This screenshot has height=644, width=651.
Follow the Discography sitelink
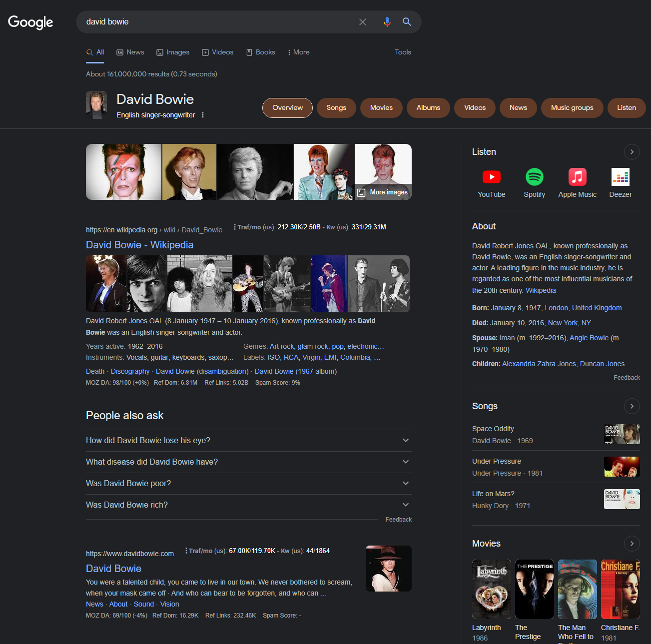tap(130, 371)
